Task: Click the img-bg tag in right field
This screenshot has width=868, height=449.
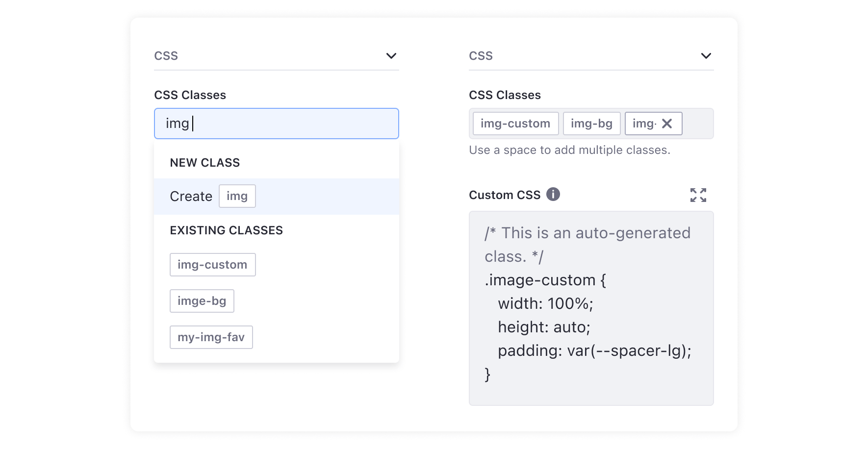Action: [591, 124]
